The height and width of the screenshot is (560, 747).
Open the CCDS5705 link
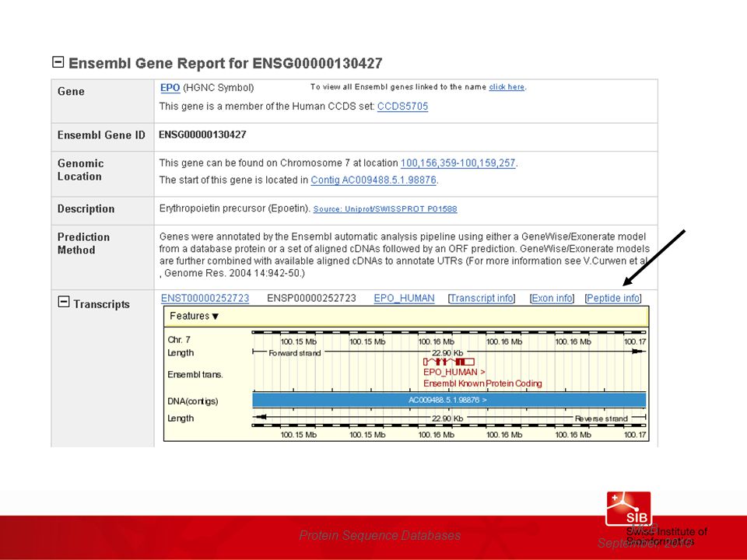(x=402, y=107)
